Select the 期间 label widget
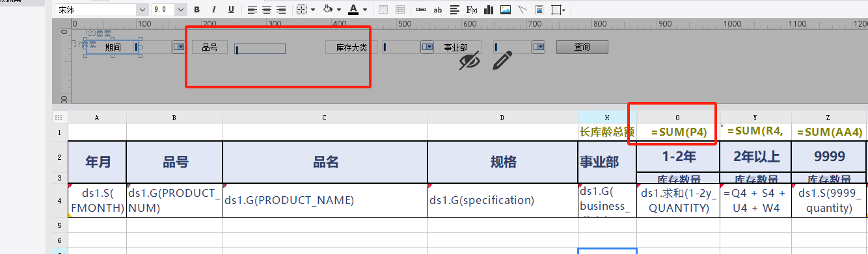The image size is (868, 254). click(x=113, y=47)
